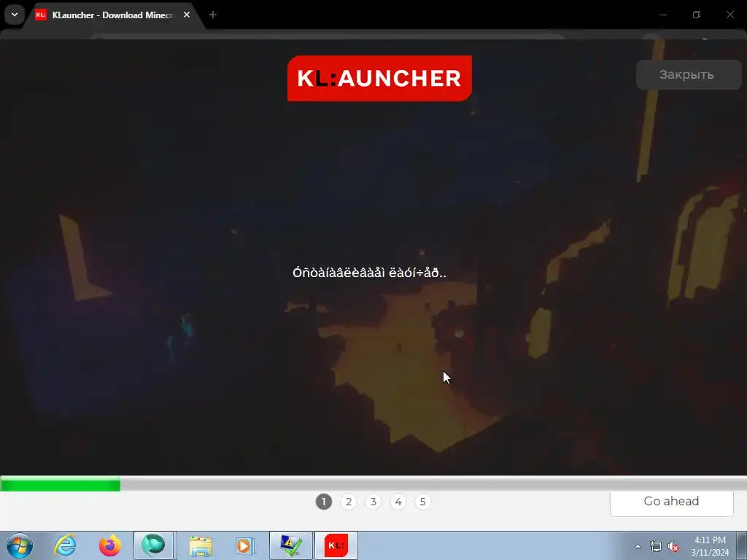Restore down the browser window
747x560 pixels.
coord(697,15)
